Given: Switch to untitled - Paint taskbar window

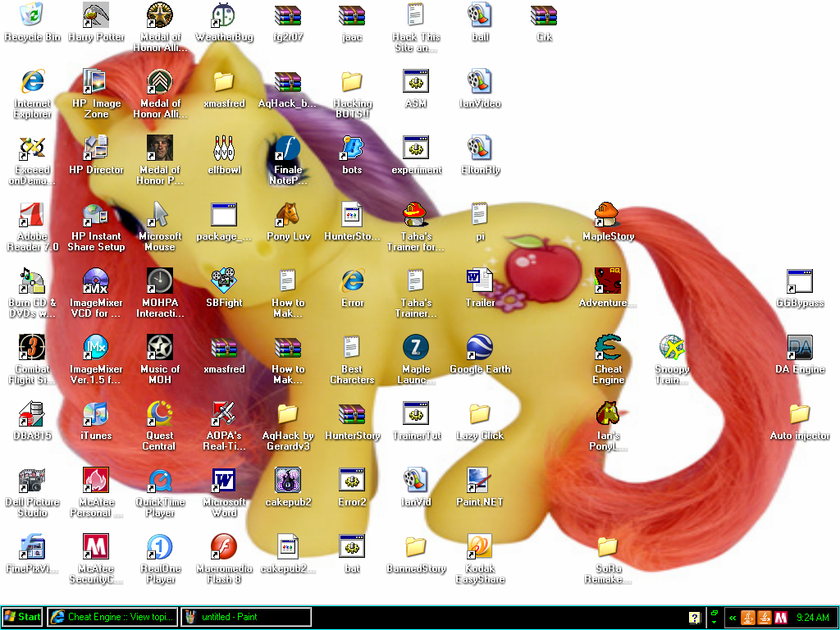Looking at the screenshot, I should pos(246,617).
